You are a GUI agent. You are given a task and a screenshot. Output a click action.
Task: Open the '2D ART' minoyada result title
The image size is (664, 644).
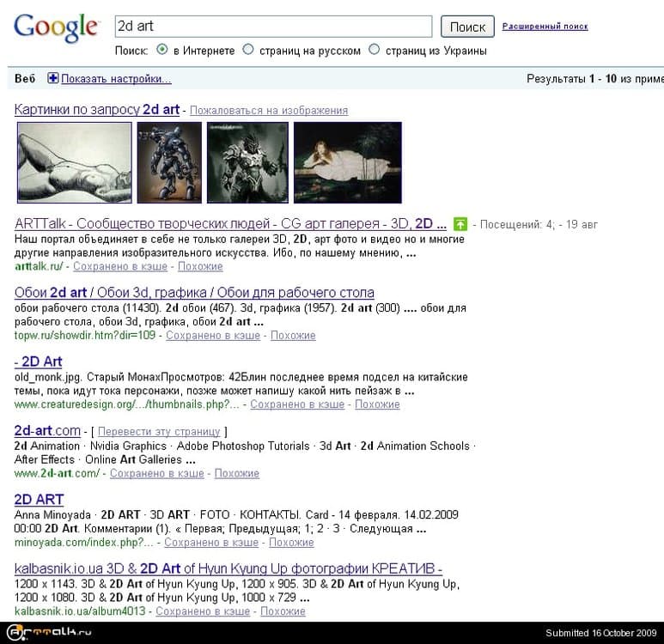tap(39, 500)
